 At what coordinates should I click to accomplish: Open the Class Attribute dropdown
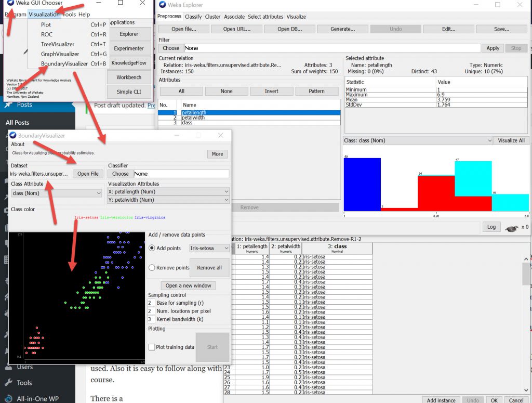56,193
